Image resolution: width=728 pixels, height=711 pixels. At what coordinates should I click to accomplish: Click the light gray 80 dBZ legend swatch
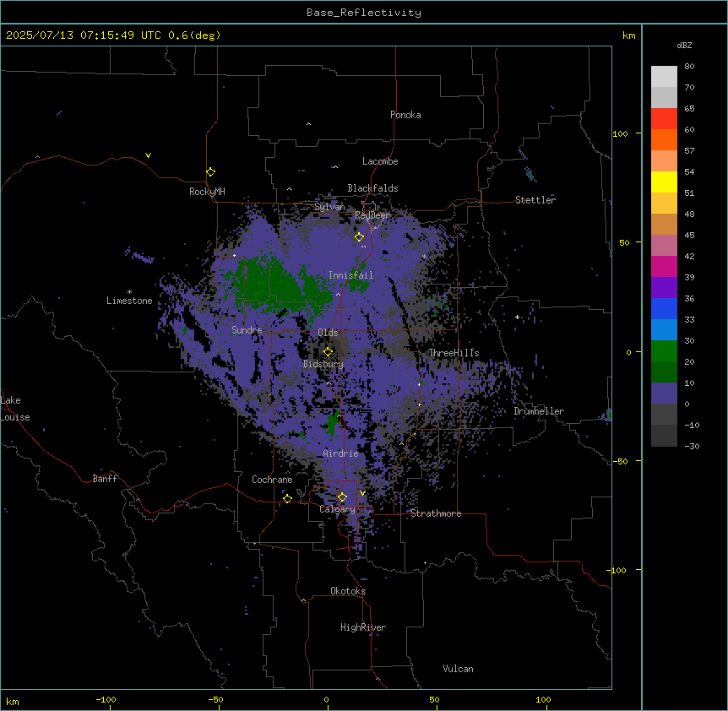click(664, 77)
